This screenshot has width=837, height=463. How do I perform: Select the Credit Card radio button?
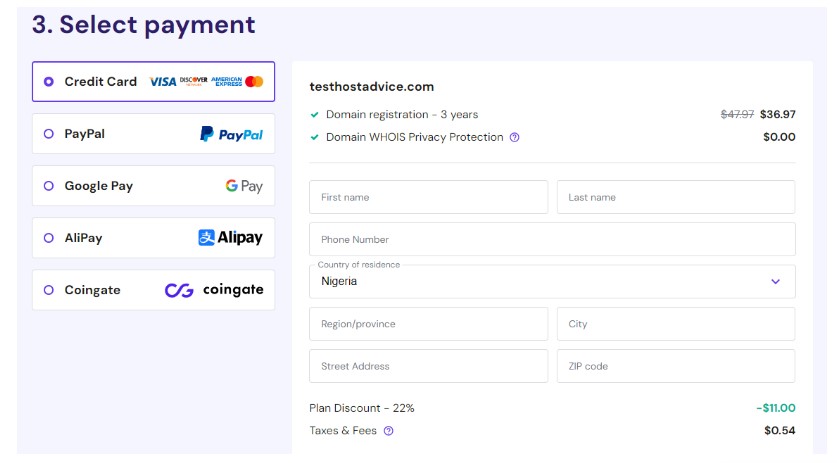click(x=49, y=82)
